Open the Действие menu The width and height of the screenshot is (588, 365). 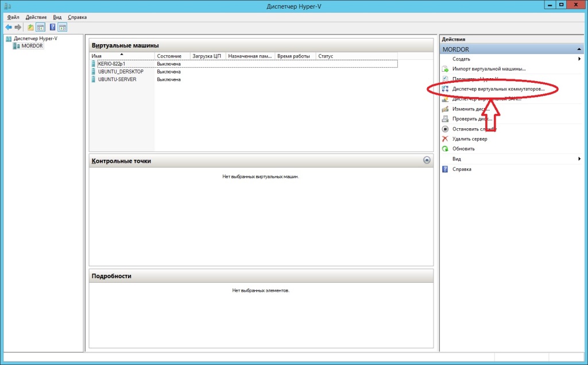36,17
